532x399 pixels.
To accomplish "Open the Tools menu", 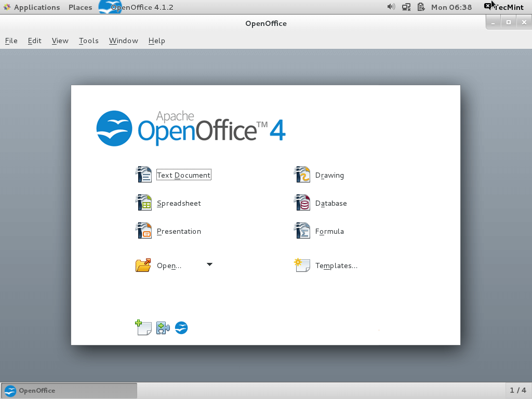I will 88,41.
